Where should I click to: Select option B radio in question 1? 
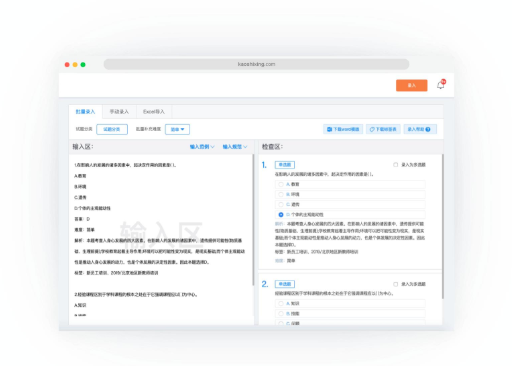coord(281,194)
